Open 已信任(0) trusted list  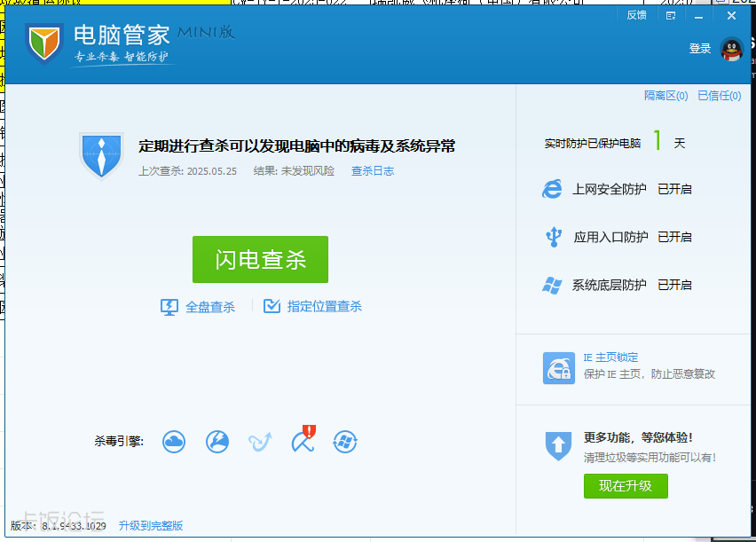point(720,96)
